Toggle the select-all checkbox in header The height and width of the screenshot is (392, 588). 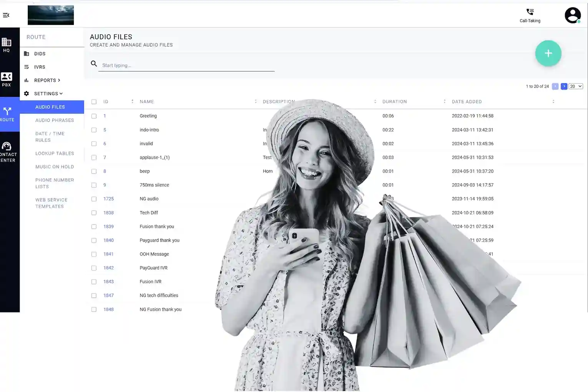coord(94,101)
